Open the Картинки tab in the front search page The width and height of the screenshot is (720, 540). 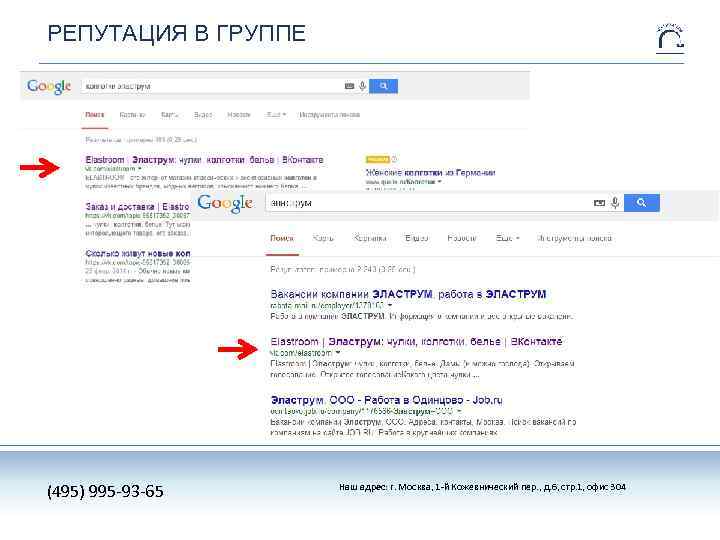pyautogui.click(x=370, y=238)
